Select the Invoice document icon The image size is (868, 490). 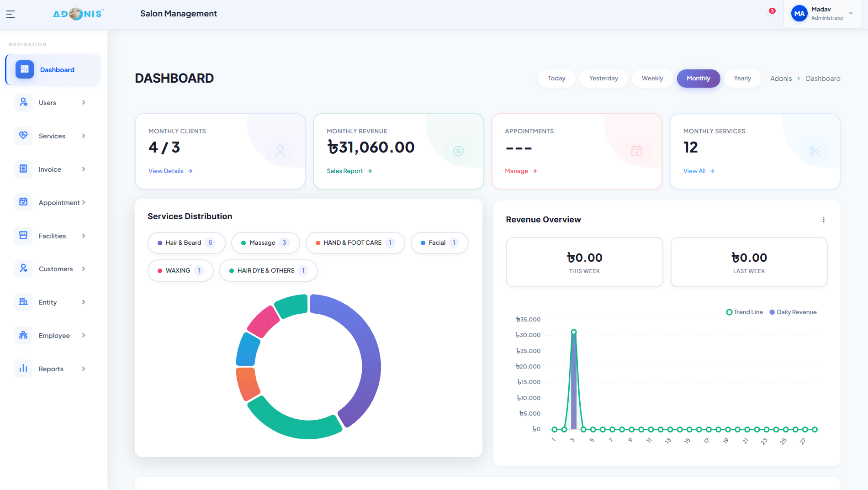pyautogui.click(x=24, y=169)
